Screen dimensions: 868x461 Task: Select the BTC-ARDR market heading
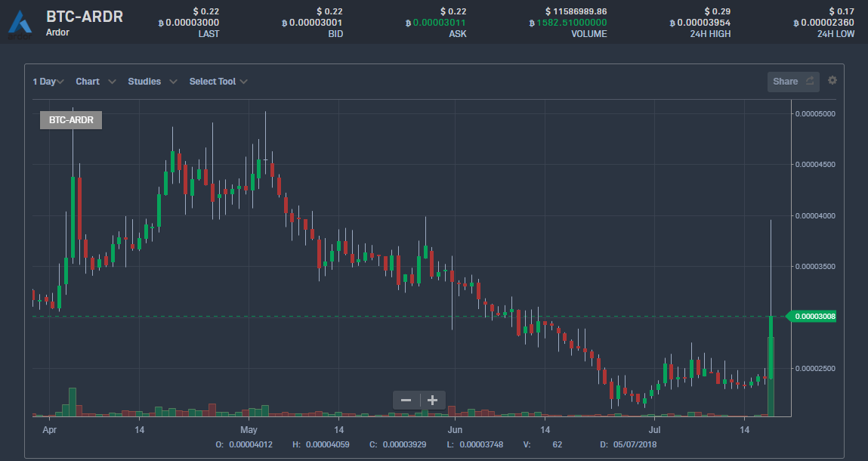pos(85,17)
